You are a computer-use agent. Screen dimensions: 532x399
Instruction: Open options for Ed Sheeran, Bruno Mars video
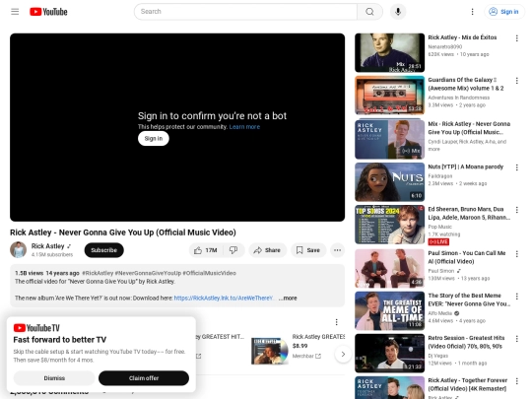coord(517,210)
